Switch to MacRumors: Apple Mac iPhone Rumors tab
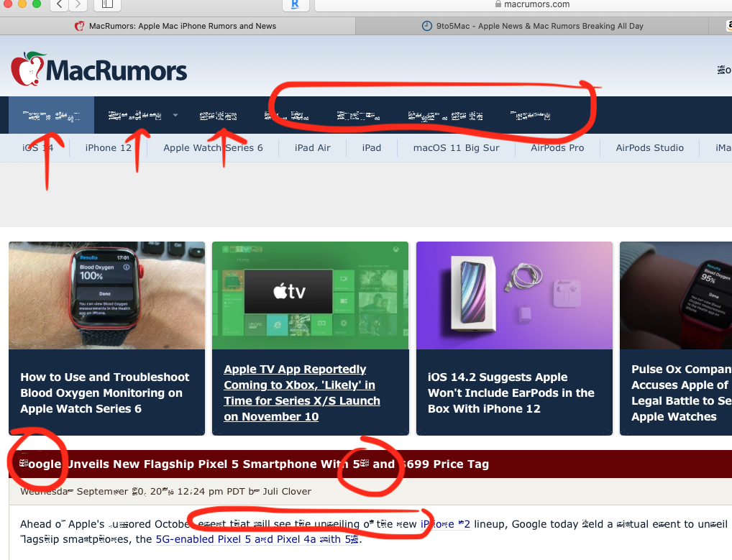 (x=178, y=26)
